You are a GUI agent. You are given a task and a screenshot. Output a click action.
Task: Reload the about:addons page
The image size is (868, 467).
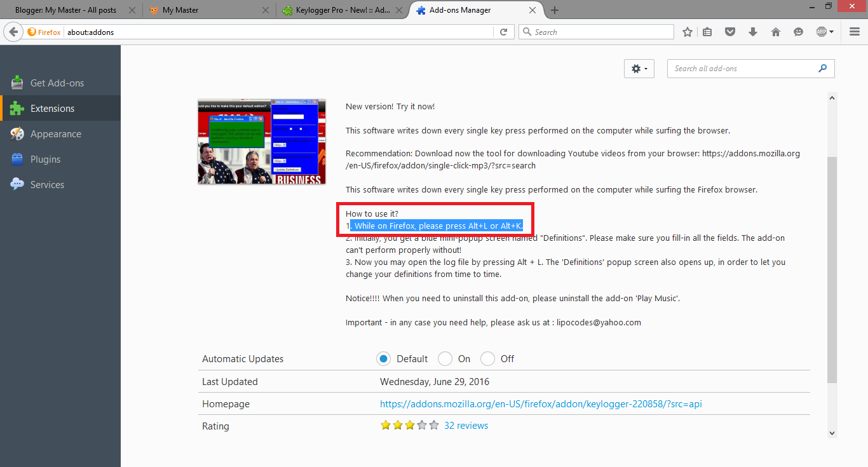pos(503,32)
